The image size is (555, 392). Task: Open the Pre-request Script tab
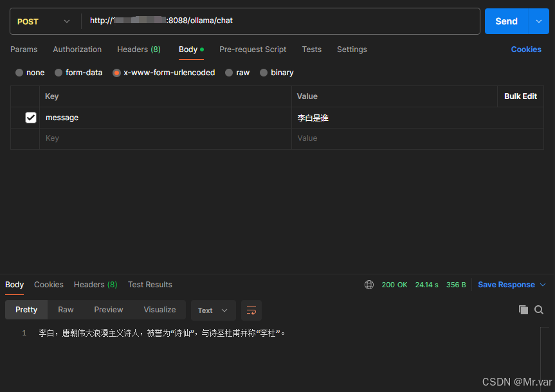[x=253, y=49]
